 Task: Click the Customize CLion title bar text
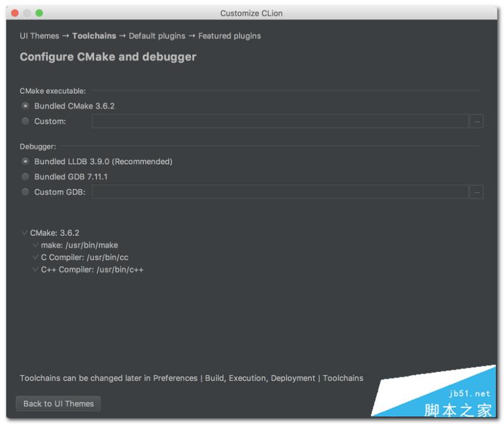(x=251, y=13)
